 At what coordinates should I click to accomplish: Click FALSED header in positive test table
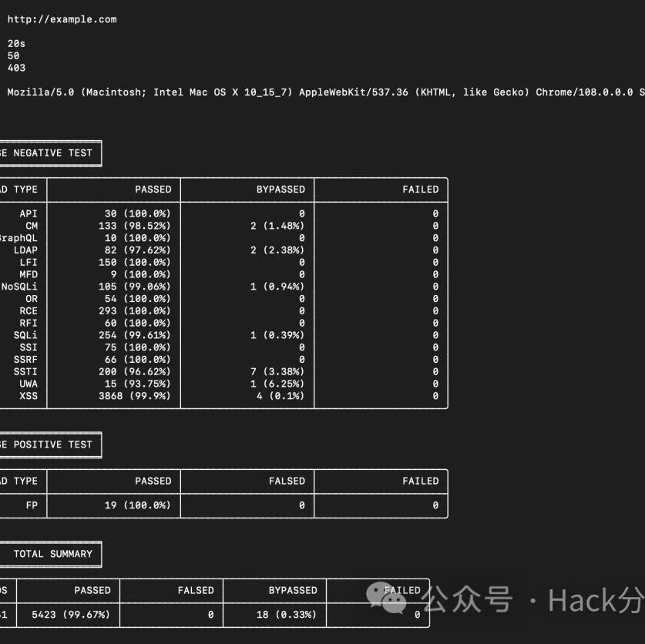(x=287, y=481)
